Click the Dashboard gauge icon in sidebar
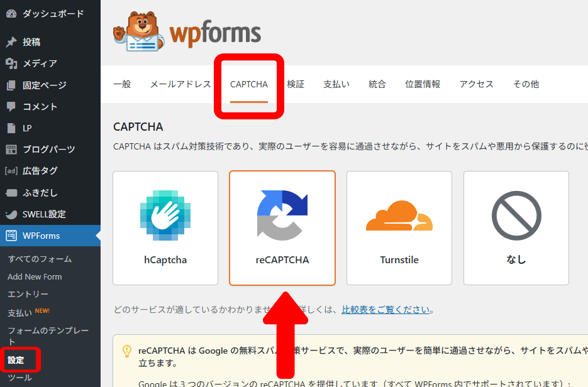588x387 pixels. 11,13
